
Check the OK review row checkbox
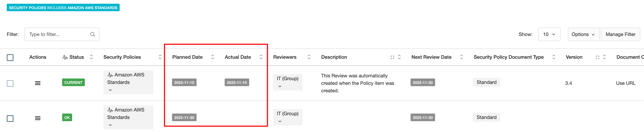(x=10, y=119)
